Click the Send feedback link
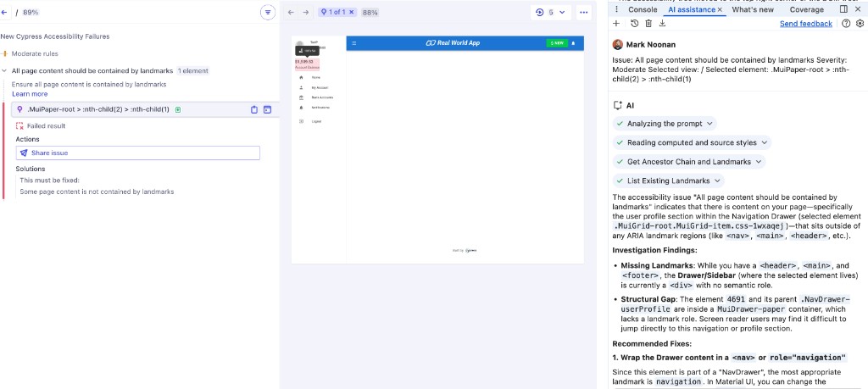 (x=806, y=23)
